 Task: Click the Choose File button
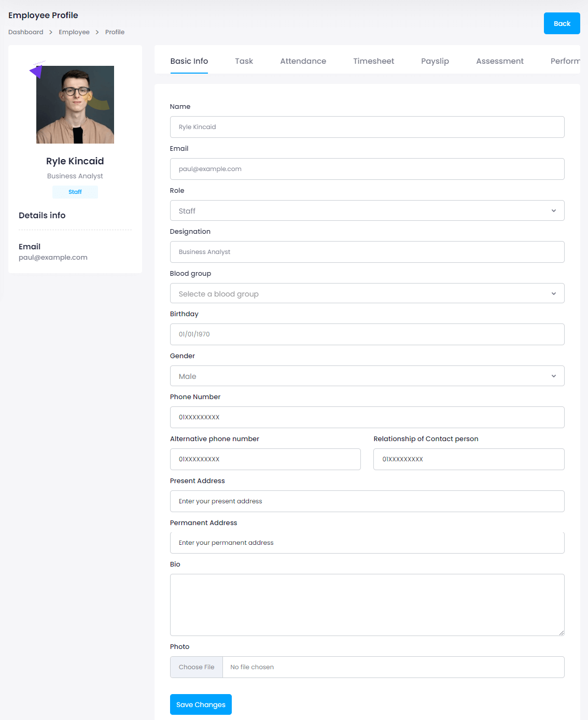pos(197,667)
